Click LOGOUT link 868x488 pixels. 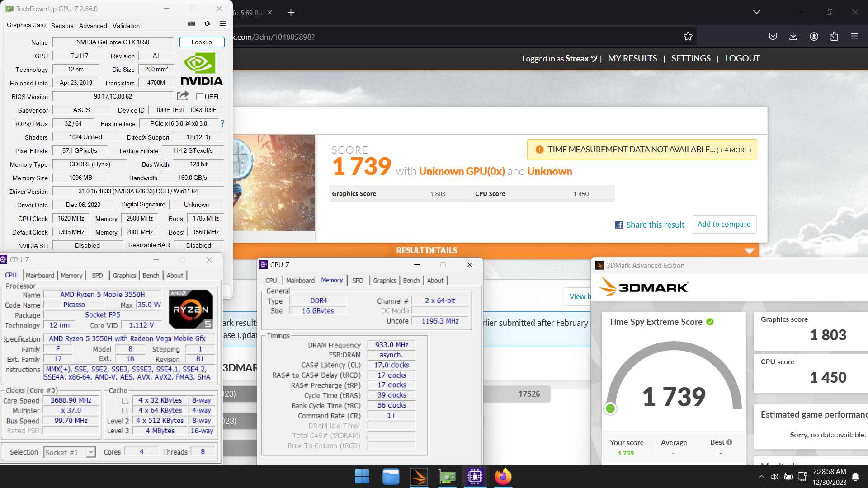pyautogui.click(x=742, y=58)
